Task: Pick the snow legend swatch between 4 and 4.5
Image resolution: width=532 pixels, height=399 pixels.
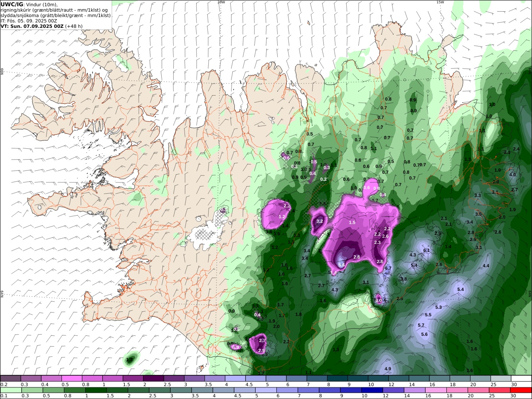Action: click(235, 379)
